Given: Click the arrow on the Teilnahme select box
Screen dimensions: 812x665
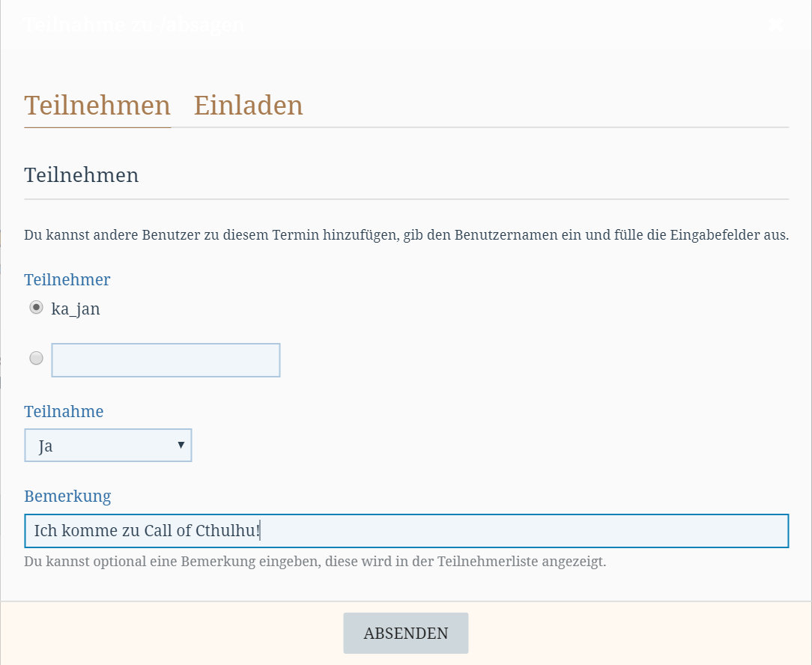Looking at the screenshot, I should point(181,446).
